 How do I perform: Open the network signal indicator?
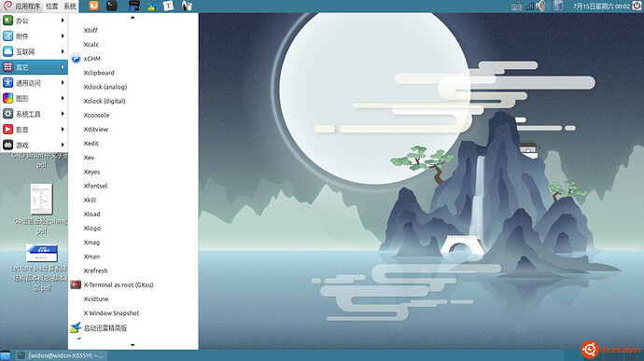529,7
